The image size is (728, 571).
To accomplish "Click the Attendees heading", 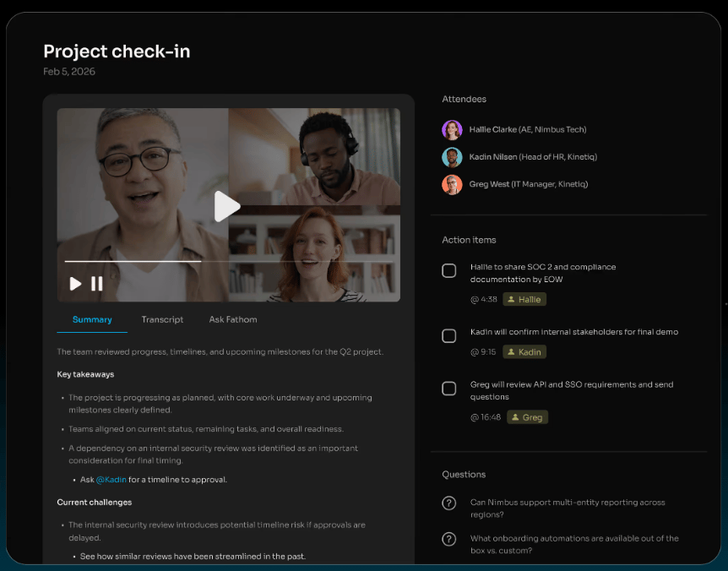I will tap(465, 99).
